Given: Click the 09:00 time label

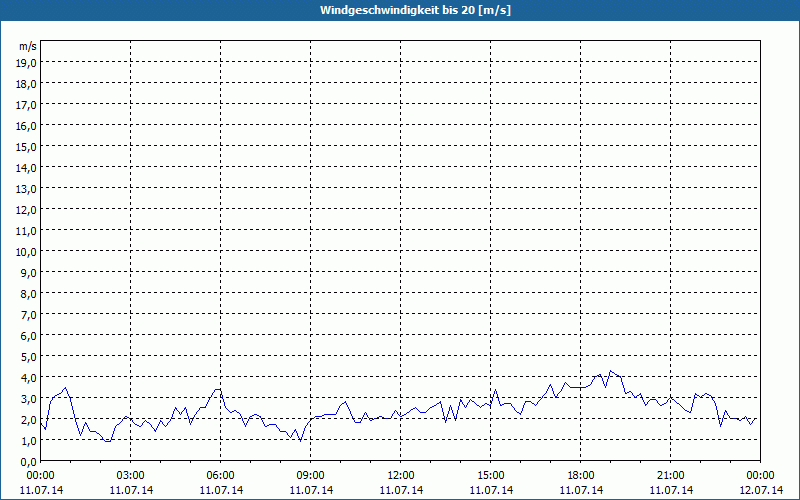Looking at the screenshot, I should 311,476.
